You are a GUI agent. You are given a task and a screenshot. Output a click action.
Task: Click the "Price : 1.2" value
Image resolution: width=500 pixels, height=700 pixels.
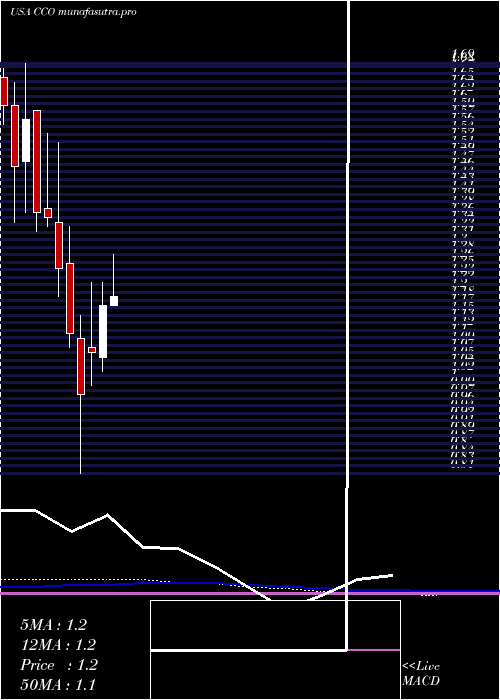tap(58, 665)
